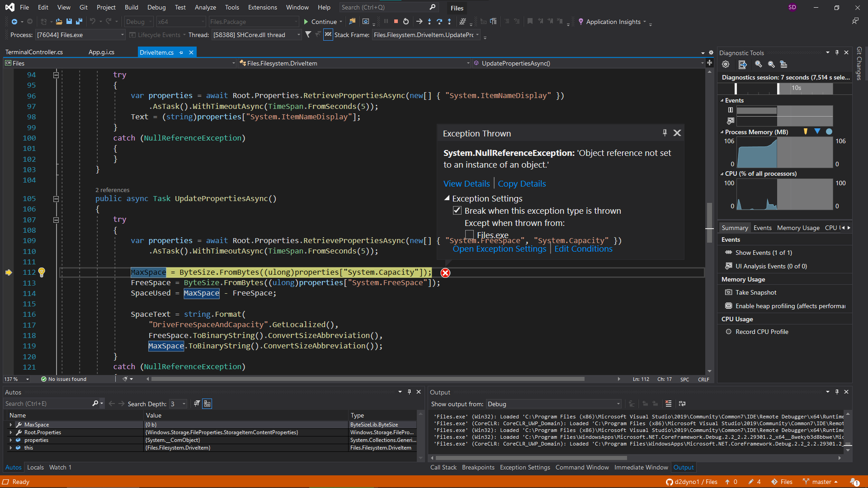Screen dimensions: 868x488
Task: Click the Edit Conditions link
Action: 583,249
